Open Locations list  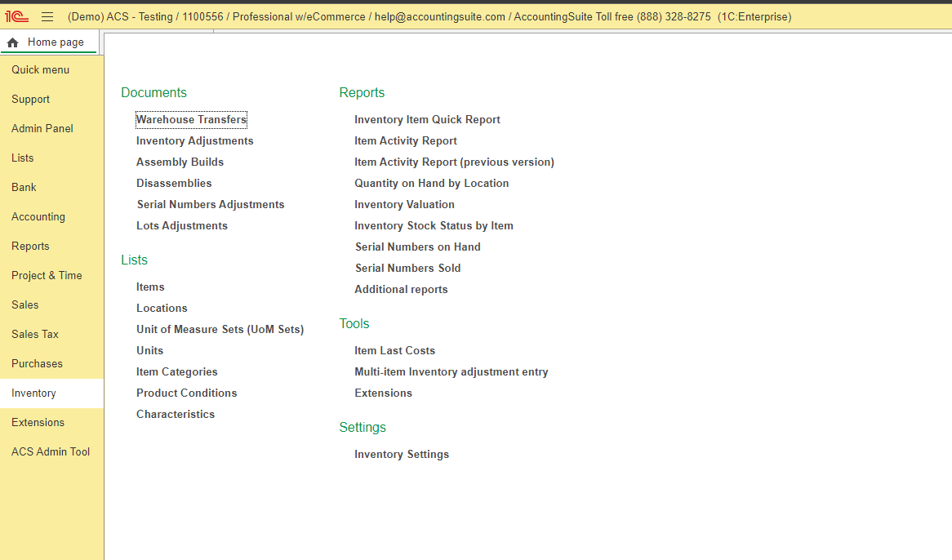pos(162,309)
